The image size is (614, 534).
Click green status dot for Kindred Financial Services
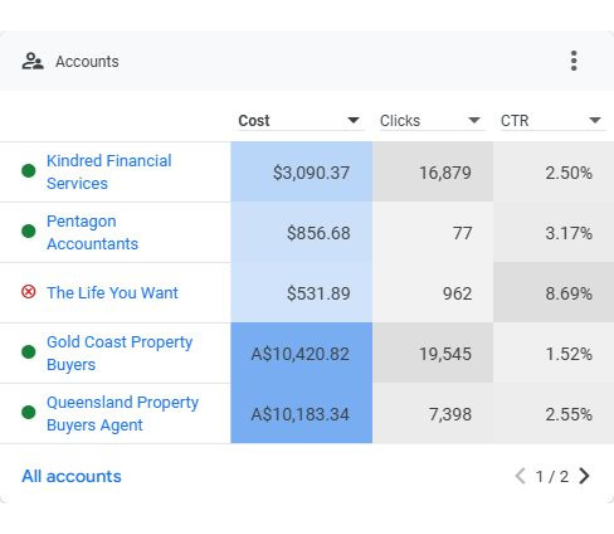28,171
